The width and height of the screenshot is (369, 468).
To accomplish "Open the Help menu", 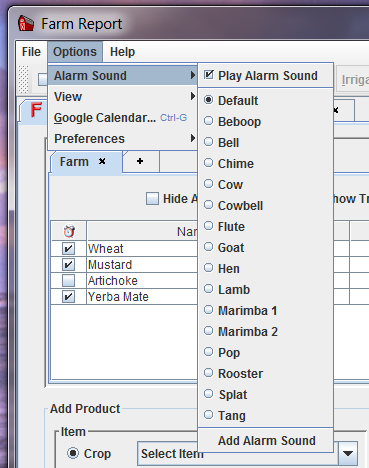I will coord(122,52).
